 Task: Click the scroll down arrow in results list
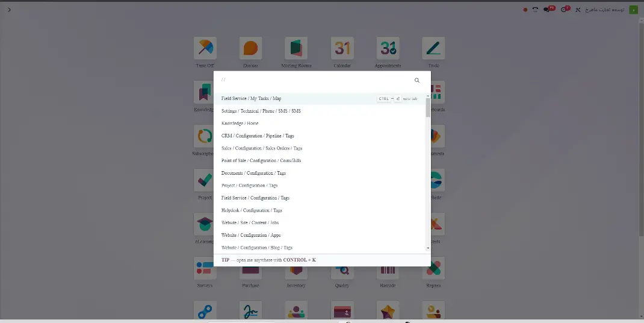tap(428, 248)
